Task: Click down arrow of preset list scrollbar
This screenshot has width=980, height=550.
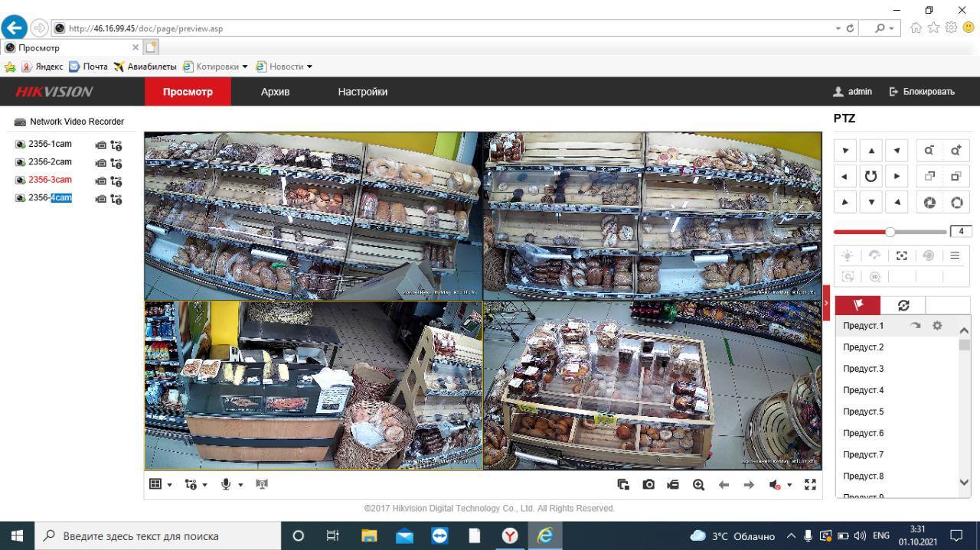Action: click(964, 483)
